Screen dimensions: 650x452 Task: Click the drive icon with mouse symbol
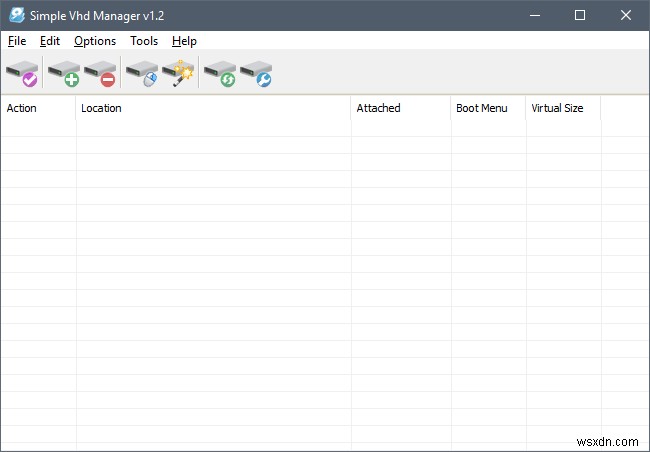pos(142,73)
